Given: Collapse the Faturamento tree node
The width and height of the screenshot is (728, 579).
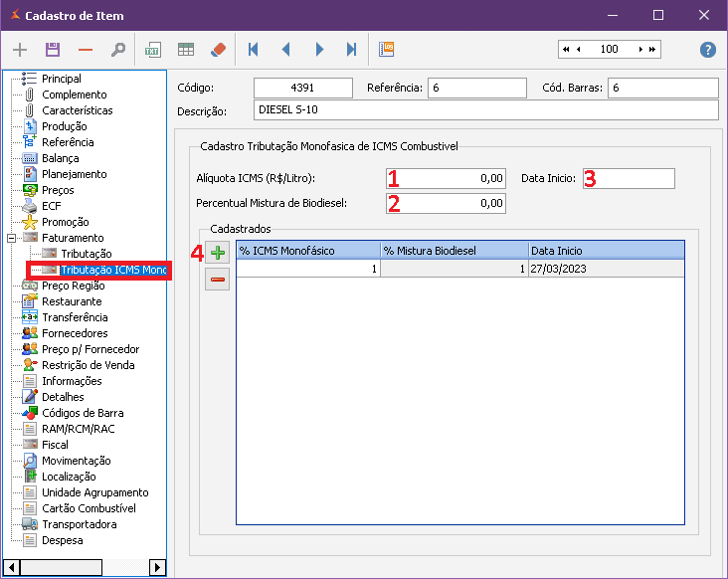Looking at the screenshot, I should [x=11, y=238].
